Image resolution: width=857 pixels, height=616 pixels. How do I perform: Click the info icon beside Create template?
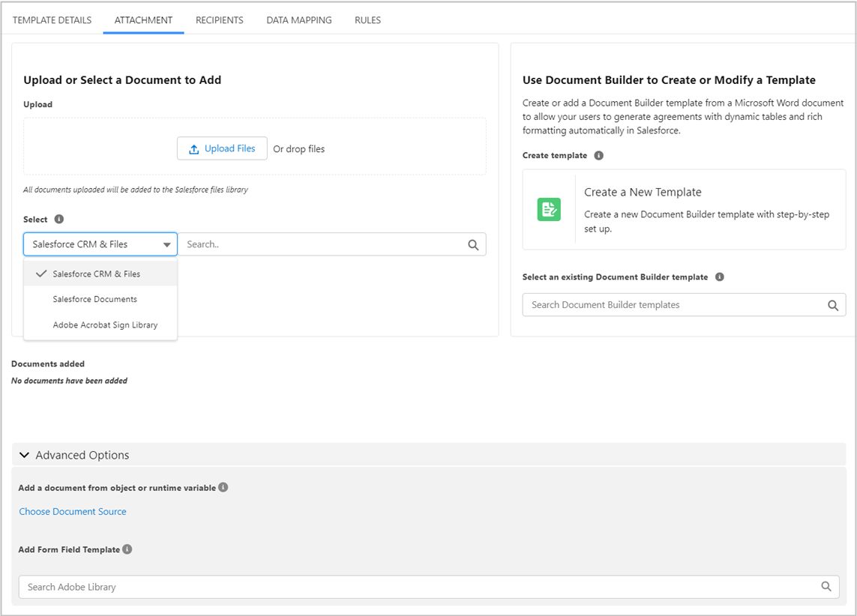(x=598, y=155)
